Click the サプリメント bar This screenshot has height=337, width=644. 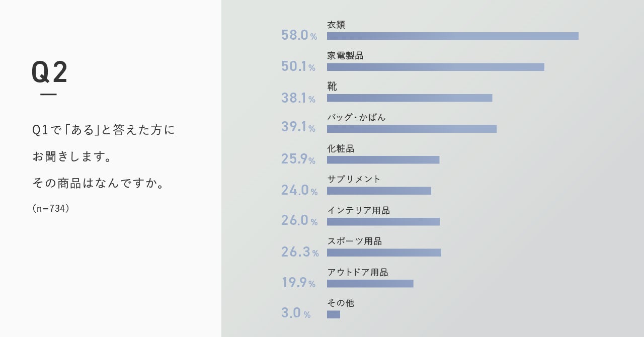pos(379,191)
